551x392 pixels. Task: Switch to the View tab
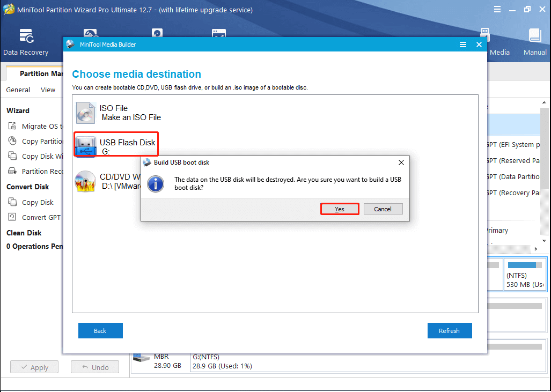pyautogui.click(x=48, y=90)
